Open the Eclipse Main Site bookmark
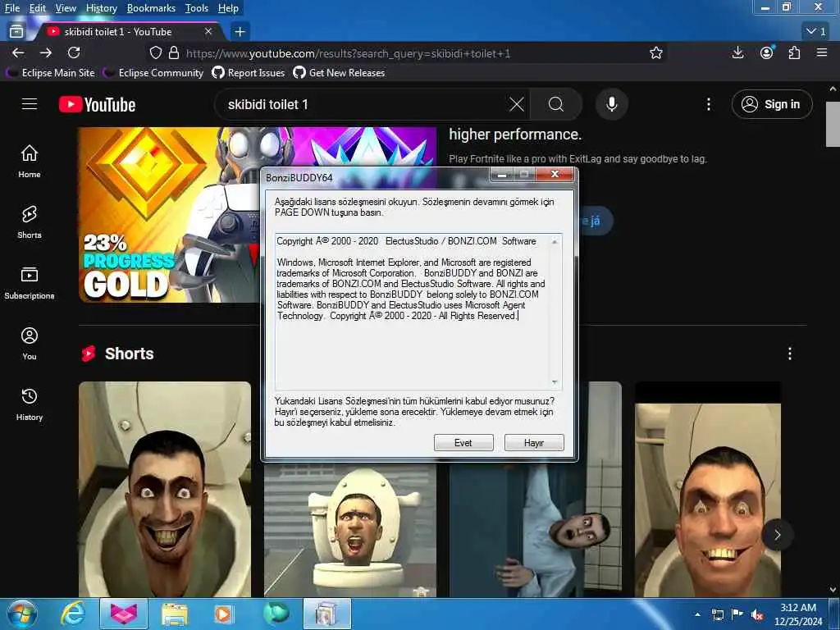The height and width of the screenshot is (630, 840). (50, 72)
